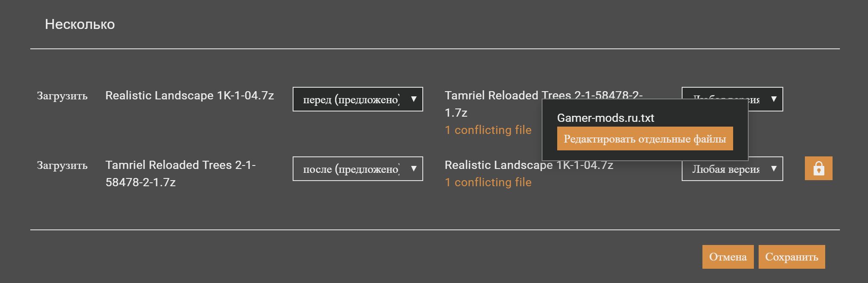Click Realistic Landscape reference in second row
The height and width of the screenshot is (283, 868).
[497, 165]
